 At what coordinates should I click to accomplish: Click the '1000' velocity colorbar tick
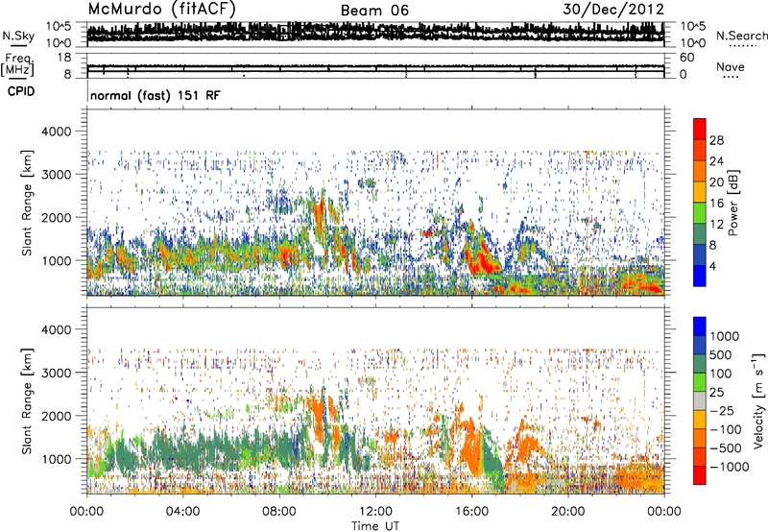(725, 336)
